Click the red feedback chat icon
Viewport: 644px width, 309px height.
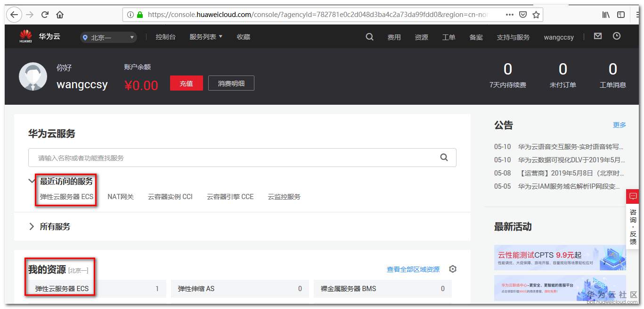[x=633, y=196]
